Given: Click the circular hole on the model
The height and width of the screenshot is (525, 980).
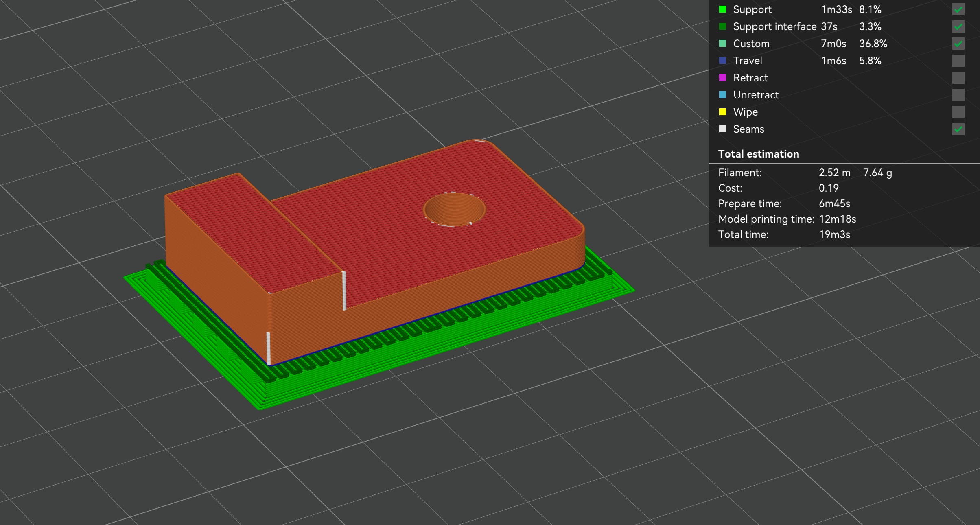Looking at the screenshot, I should coord(454,209).
